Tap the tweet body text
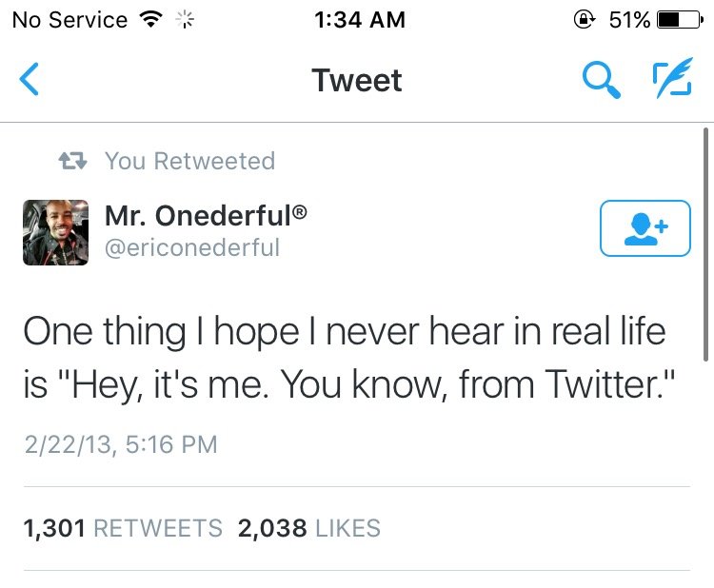The height and width of the screenshot is (588, 714). click(x=343, y=358)
